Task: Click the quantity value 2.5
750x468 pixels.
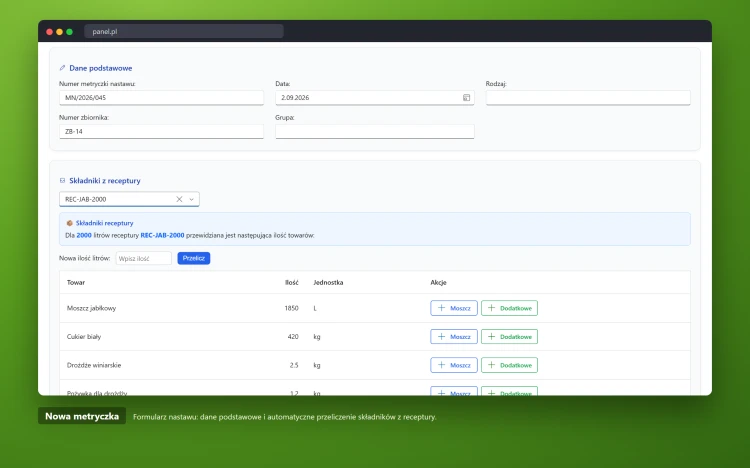Action: click(294, 365)
